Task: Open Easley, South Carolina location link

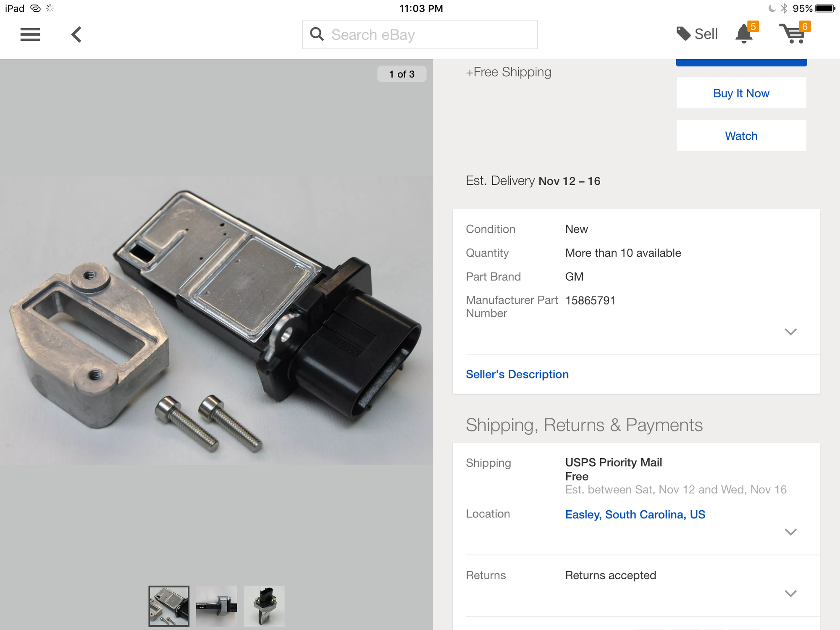Action: 635,514
